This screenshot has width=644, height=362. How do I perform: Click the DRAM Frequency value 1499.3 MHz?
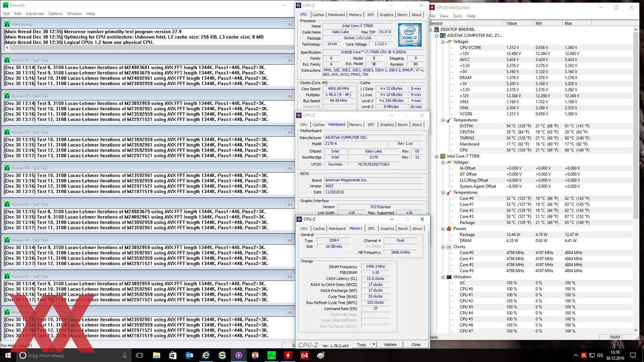click(x=375, y=267)
